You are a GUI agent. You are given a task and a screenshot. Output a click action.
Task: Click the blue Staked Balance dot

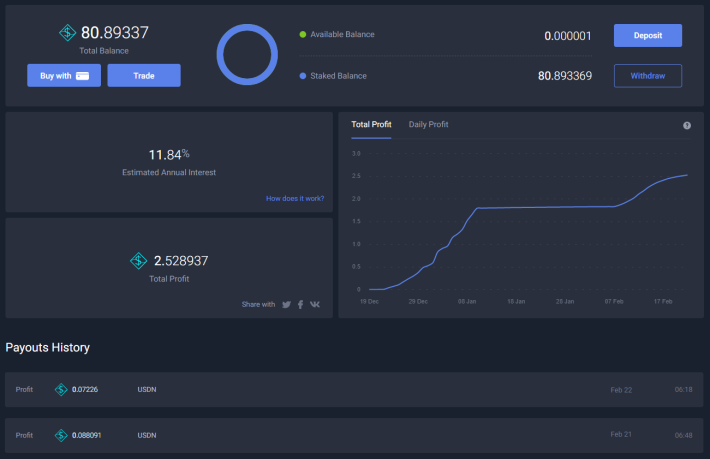pyautogui.click(x=303, y=76)
